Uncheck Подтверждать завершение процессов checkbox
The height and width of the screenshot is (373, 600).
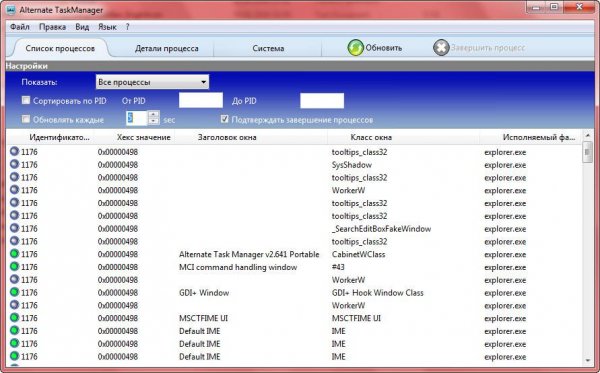pos(225,119)
